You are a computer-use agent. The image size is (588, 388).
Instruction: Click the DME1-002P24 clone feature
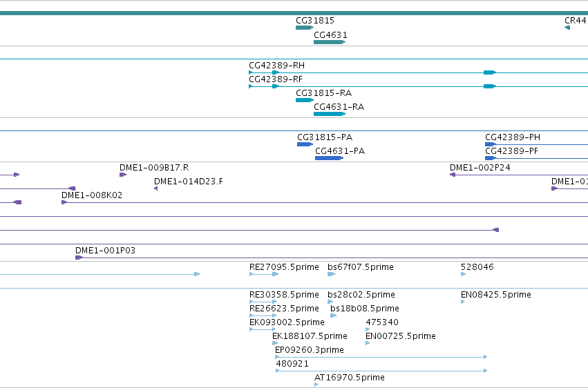click(519, 175)
